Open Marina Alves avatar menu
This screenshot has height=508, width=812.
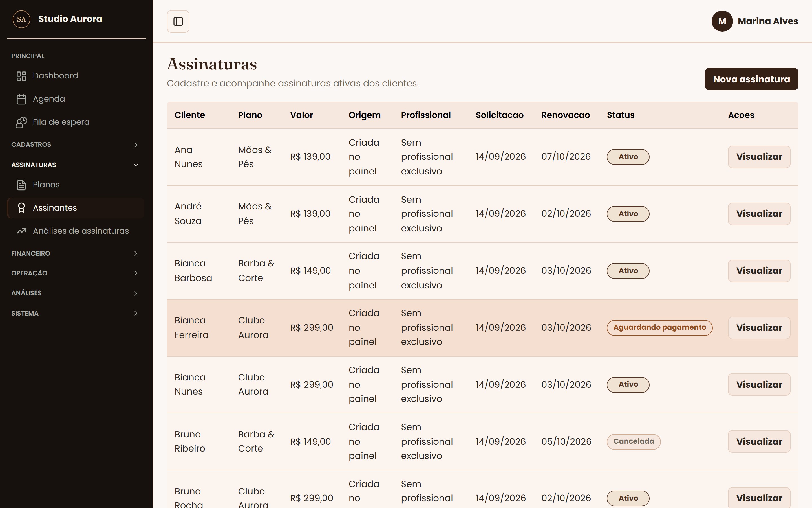click(x=722, y=21)
